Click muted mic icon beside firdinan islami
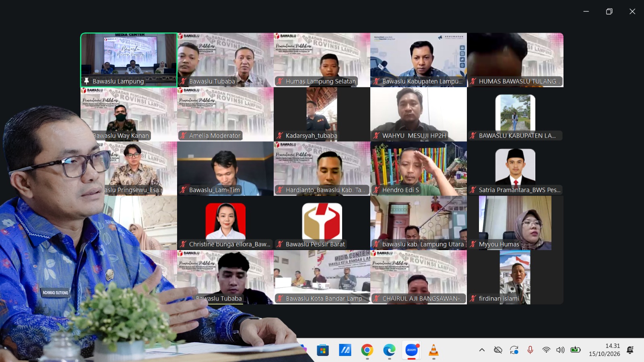644x362 pixels. coord(473,298)
